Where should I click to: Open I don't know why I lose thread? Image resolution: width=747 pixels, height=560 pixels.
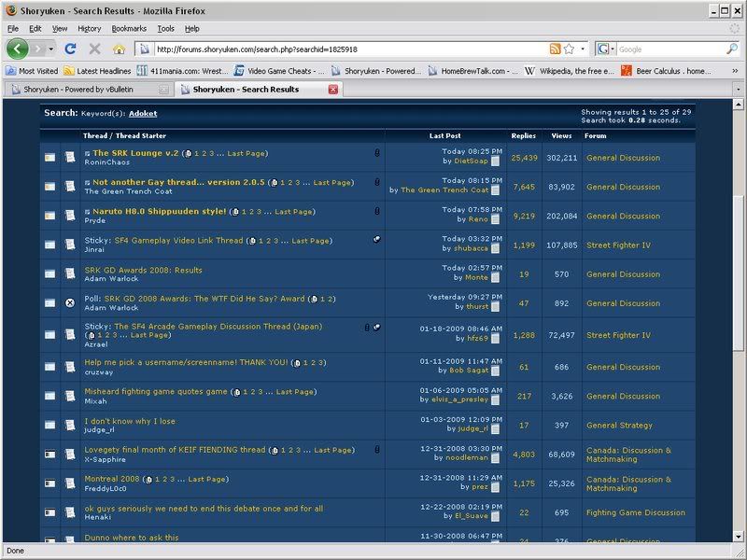click(130, 421)
